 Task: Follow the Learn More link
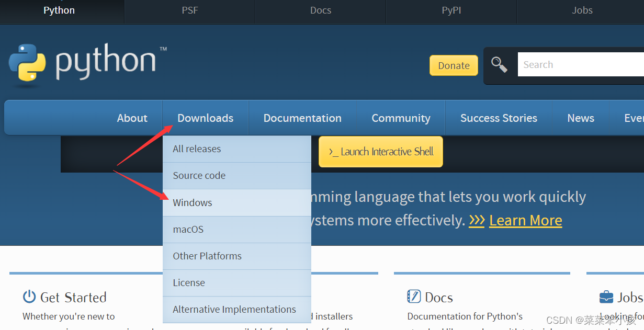click(526, 220)
